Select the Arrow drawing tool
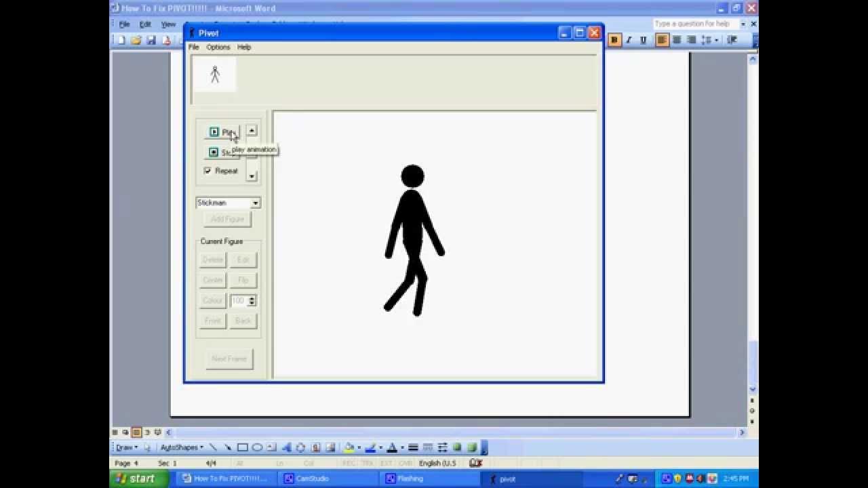The image size is (868, 488). tap(228, 447)
